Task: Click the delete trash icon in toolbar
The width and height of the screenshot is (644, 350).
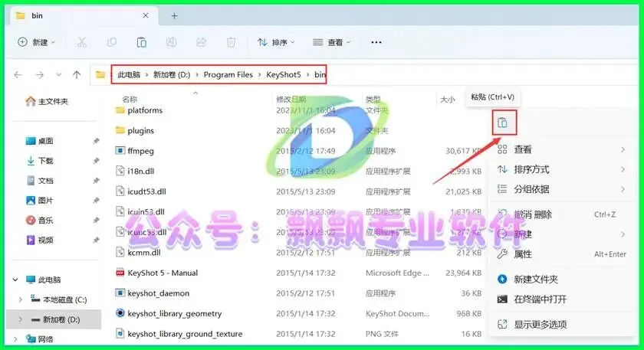Action: 232,42
